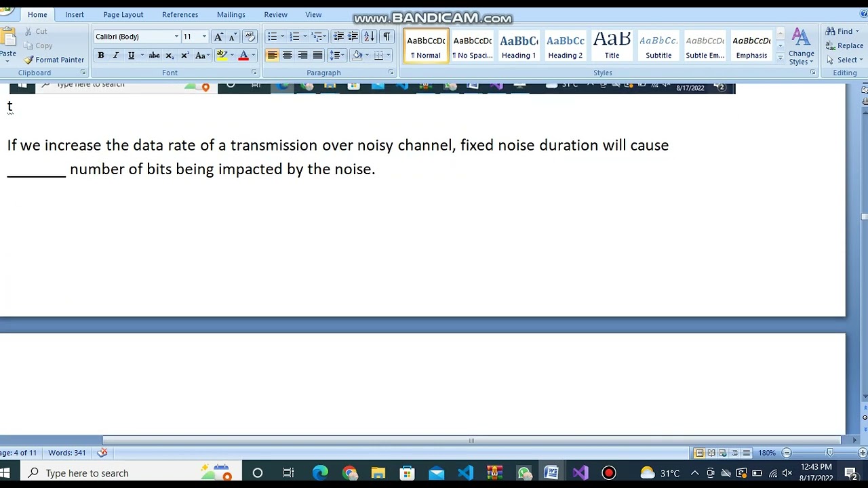This screenshot has height=488, width=868.
Task: Click the Sort icon
Action: pyautogui.click(x=369, y=37)
